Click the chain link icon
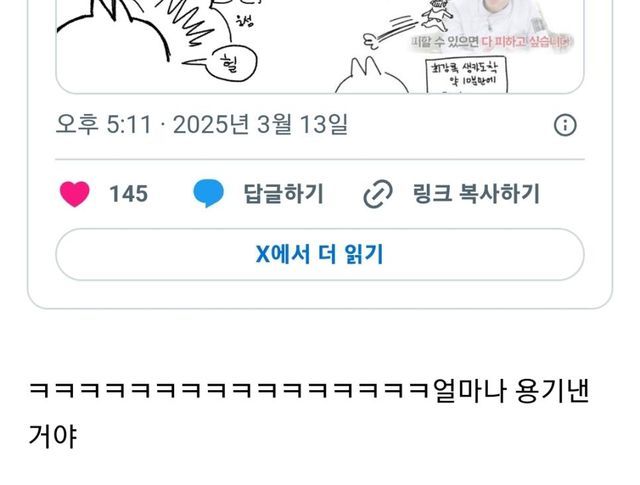640x485 pixels. click(x=378, y=194)
